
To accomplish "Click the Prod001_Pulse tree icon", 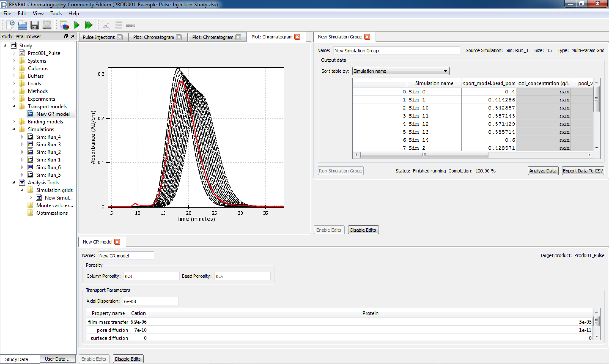I will [22, 53].
